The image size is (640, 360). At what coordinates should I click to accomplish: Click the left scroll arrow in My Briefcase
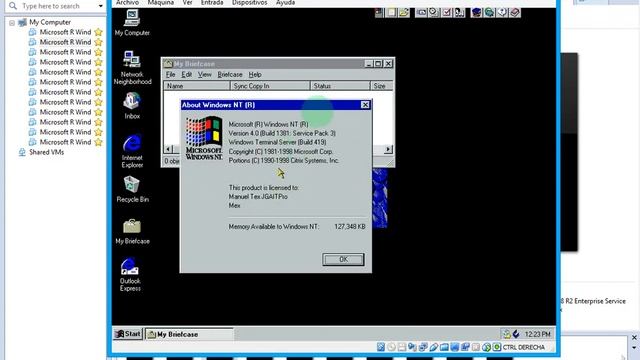(x=168, y=149)
